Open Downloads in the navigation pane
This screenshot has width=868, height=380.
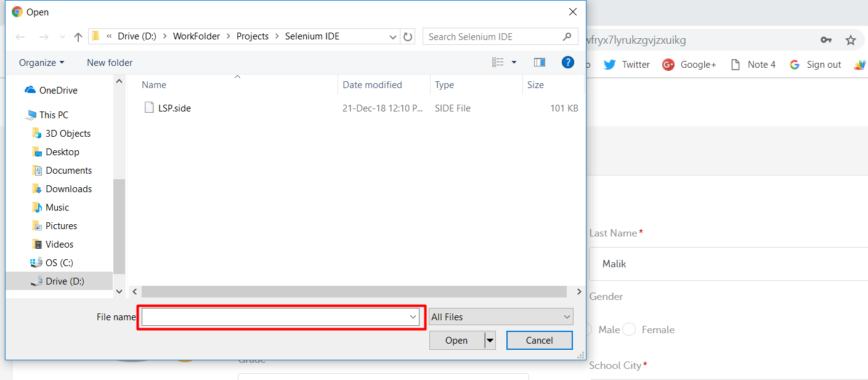[68, 189]
